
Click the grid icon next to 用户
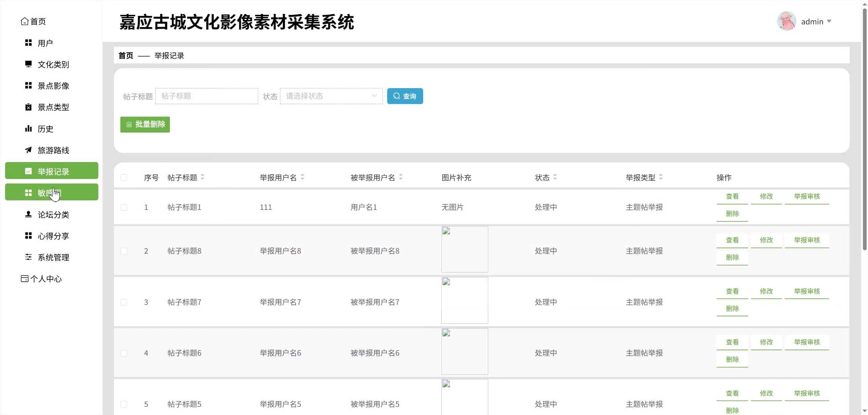coord(28,43)
